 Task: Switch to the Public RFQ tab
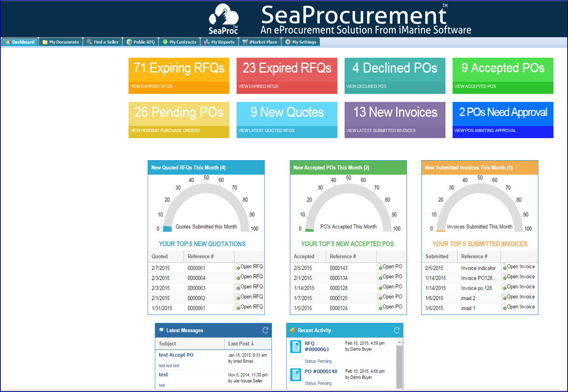click(140, 42)
